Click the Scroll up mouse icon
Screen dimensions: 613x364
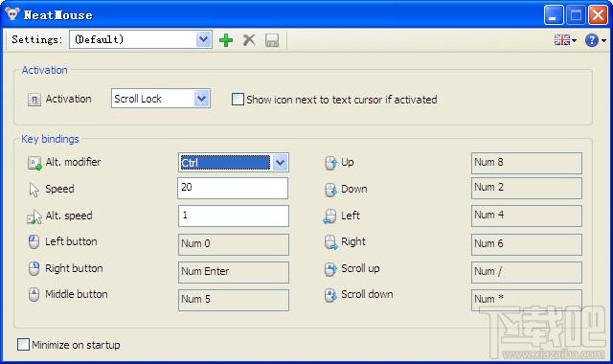click(330, 269)
